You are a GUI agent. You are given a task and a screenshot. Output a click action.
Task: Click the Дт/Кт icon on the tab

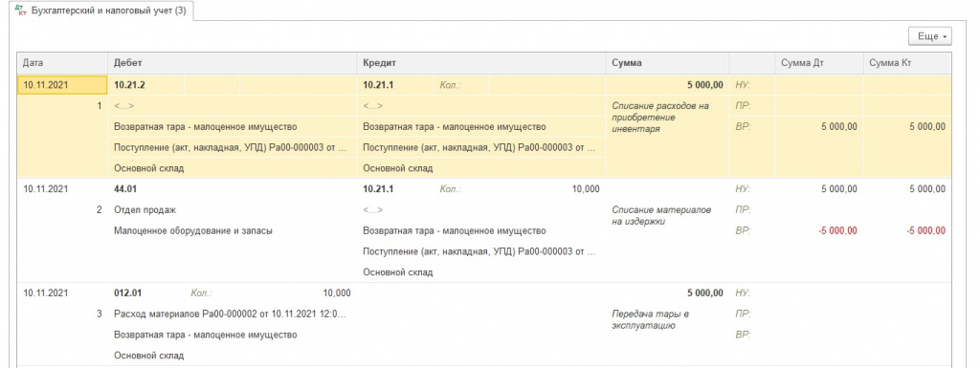[20, 10]
